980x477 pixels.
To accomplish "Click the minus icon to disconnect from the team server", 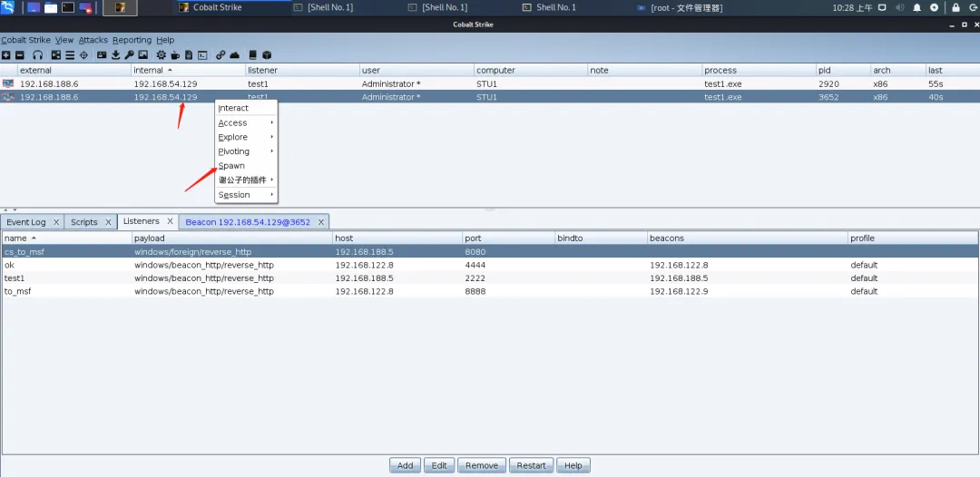I will (x=20, y=55).
